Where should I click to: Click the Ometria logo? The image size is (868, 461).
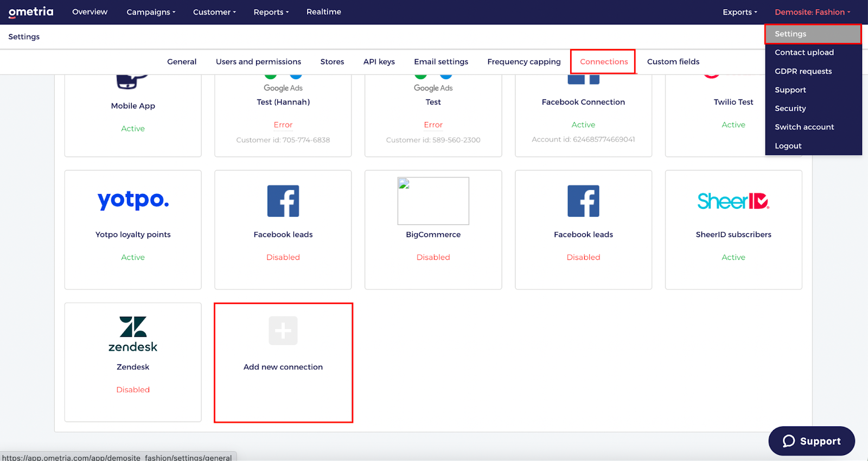point(31,12)
